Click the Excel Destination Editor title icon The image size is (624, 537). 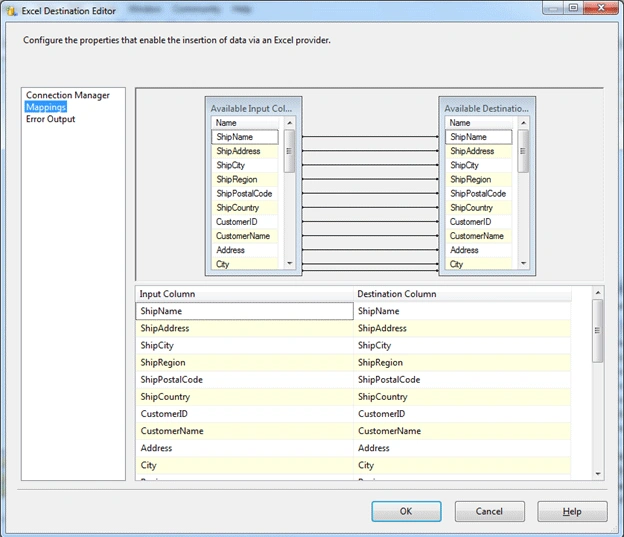pos(12,11)
